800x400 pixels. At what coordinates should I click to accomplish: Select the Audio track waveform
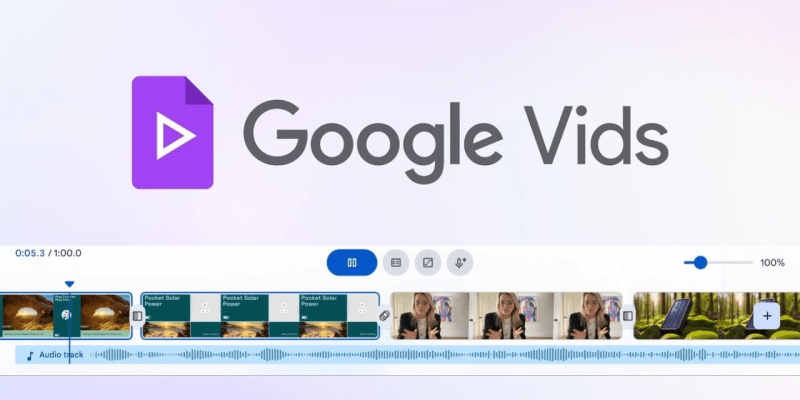point(408,355)
